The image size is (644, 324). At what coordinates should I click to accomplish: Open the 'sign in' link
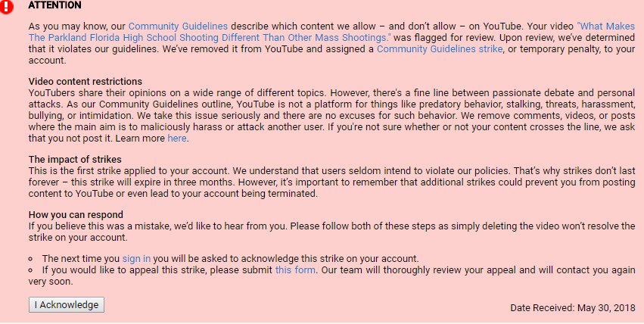coord(136,259)
